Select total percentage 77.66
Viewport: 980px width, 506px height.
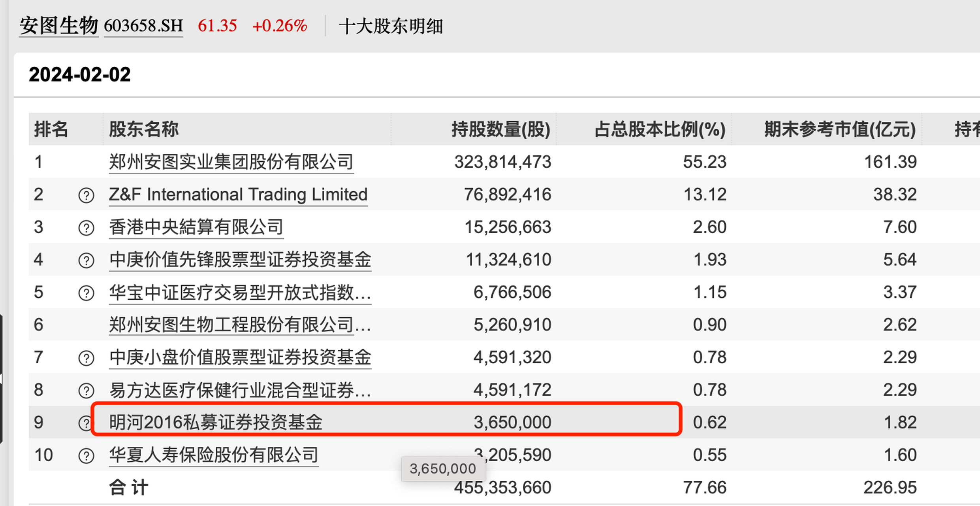705,488
